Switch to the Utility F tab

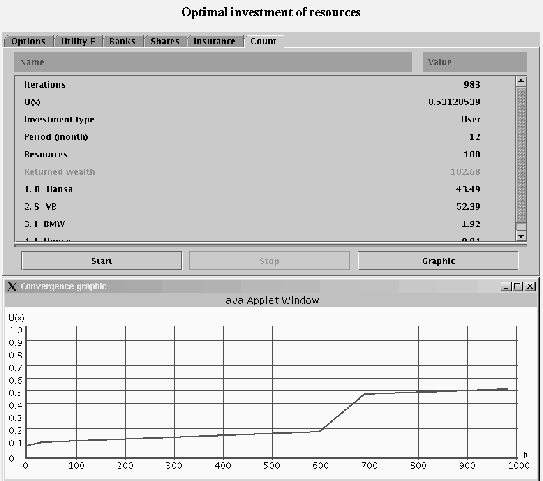[78, 41]
